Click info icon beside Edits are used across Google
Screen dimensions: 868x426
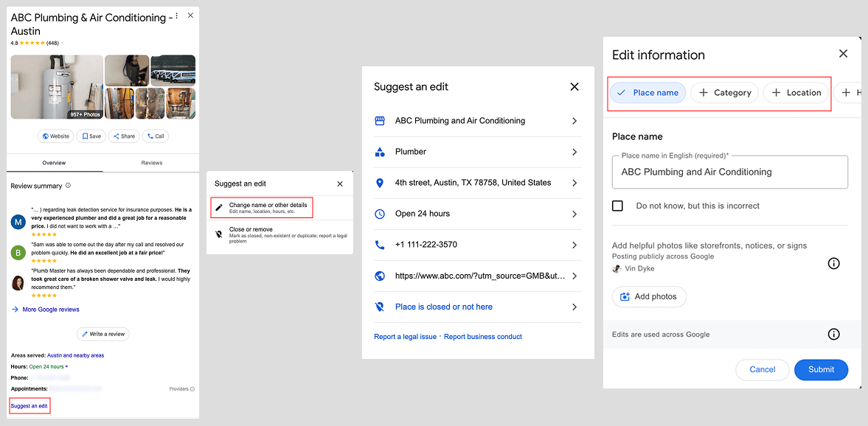point(833,334)
